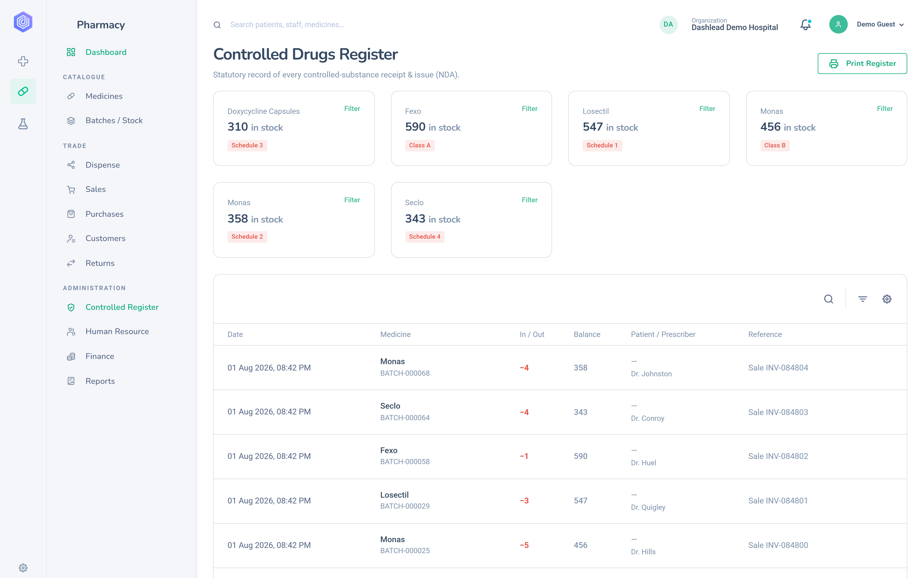
Task: Click the Dashboard grid icon
Action: coord(71,52)
